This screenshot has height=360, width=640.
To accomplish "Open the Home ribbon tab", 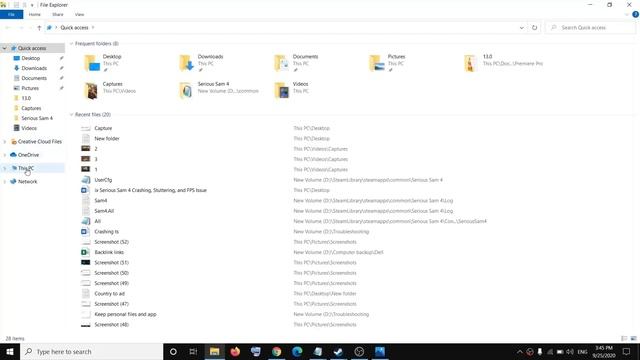I will coord(35,14).
